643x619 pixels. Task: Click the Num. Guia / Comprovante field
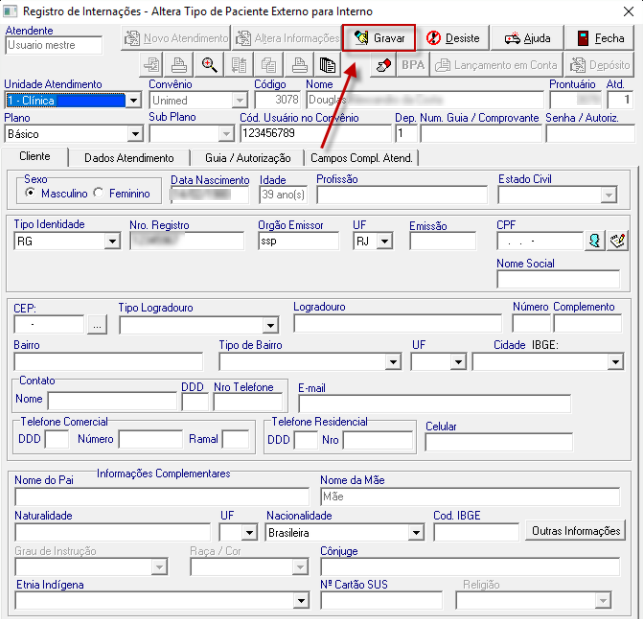[x=481, y=134]
